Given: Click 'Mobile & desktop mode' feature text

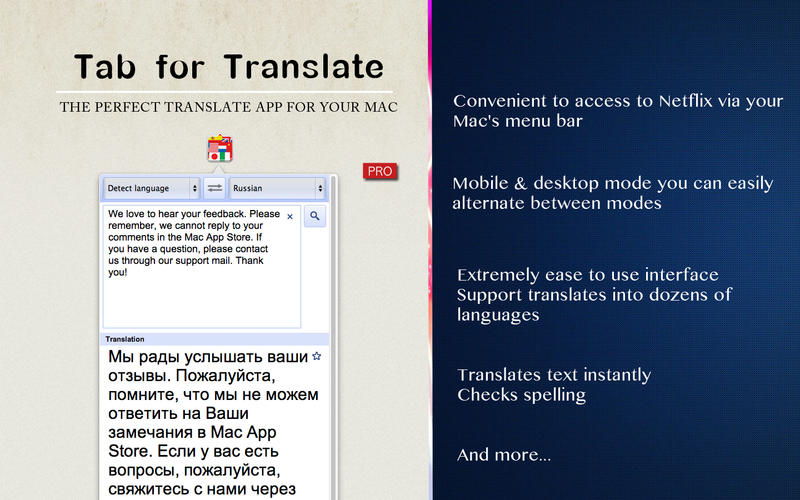Looking at the screenshot, I should [x=613, y=193].
